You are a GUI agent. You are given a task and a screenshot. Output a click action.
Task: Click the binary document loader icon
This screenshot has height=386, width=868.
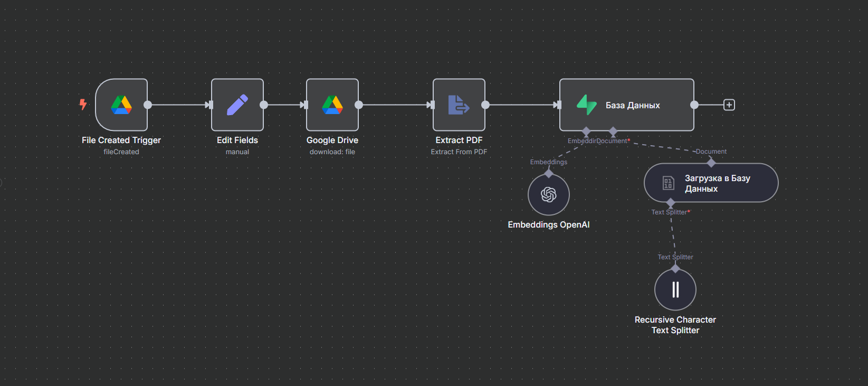[x=668, y=183]
